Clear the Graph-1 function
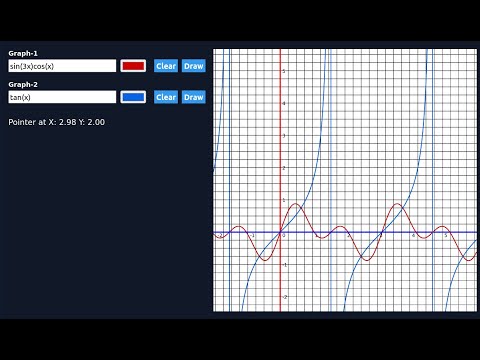The image size is (480, 360). tap(166, 66)
